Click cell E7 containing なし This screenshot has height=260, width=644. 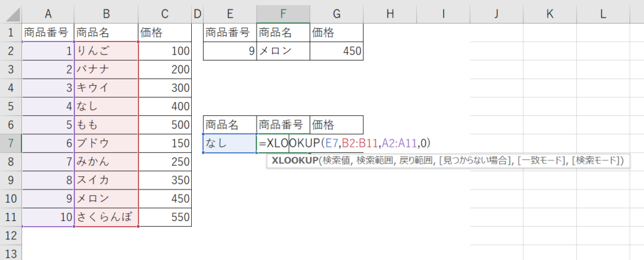(230, 144)
